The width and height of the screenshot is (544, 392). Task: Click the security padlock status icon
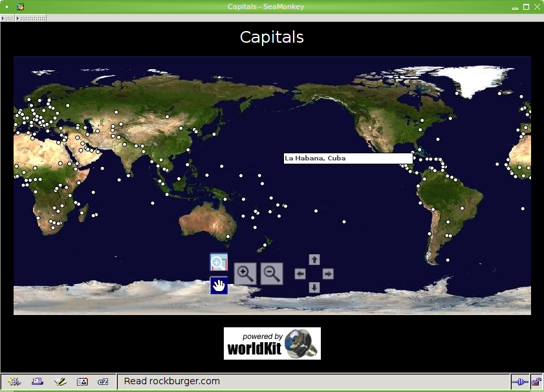point(536,382)
